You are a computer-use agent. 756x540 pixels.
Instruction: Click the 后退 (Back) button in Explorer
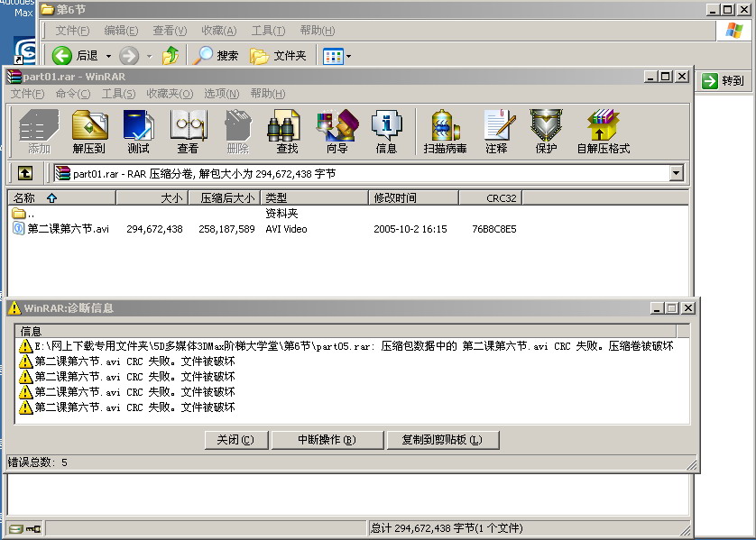click(x=75, y=56)
